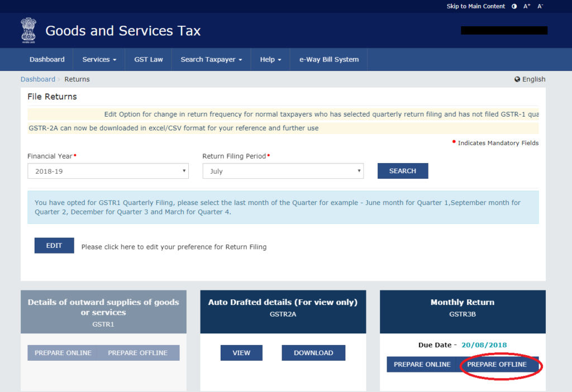Click the EDIT return filing preference button
The height and width of the screenshot is (392, 572).
(x=54, y=245)
